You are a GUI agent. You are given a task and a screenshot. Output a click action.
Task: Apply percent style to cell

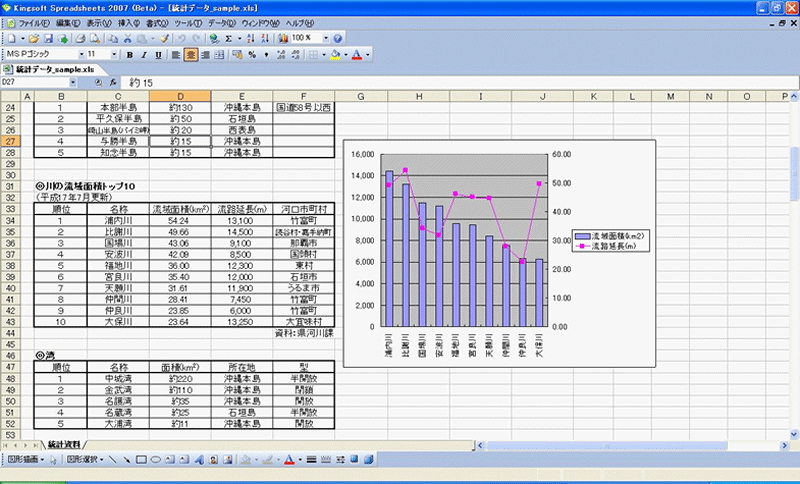pyautogui.click(x=252, y=55)
